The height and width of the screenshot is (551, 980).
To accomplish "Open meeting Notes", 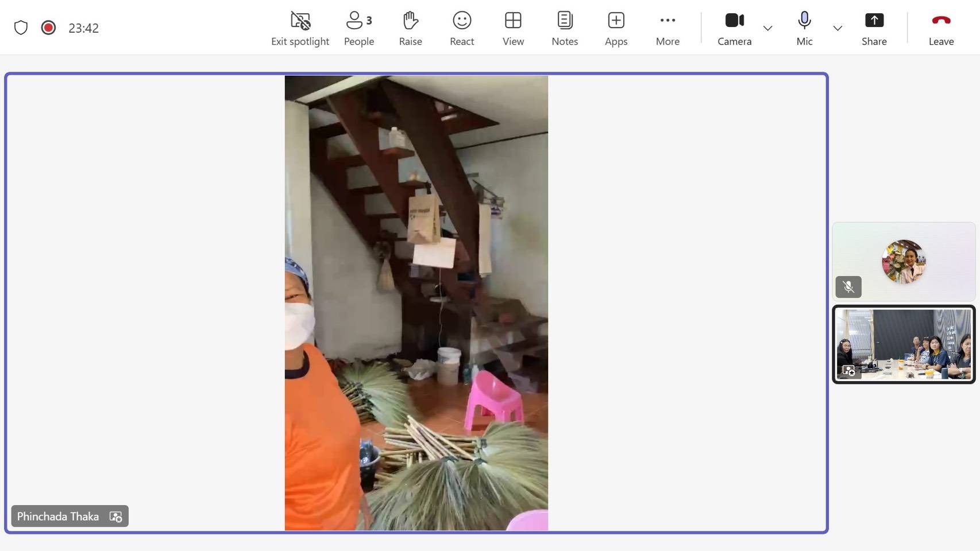I will 565,28.
